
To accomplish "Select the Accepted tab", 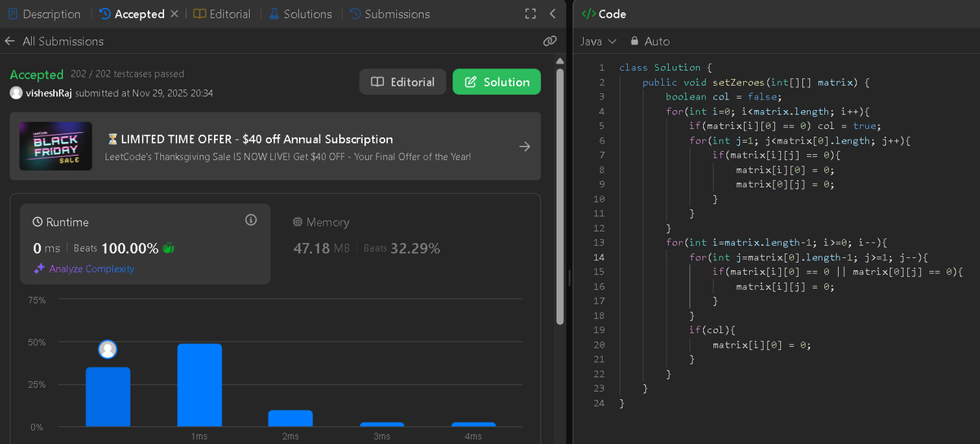I will coord(131,14).
